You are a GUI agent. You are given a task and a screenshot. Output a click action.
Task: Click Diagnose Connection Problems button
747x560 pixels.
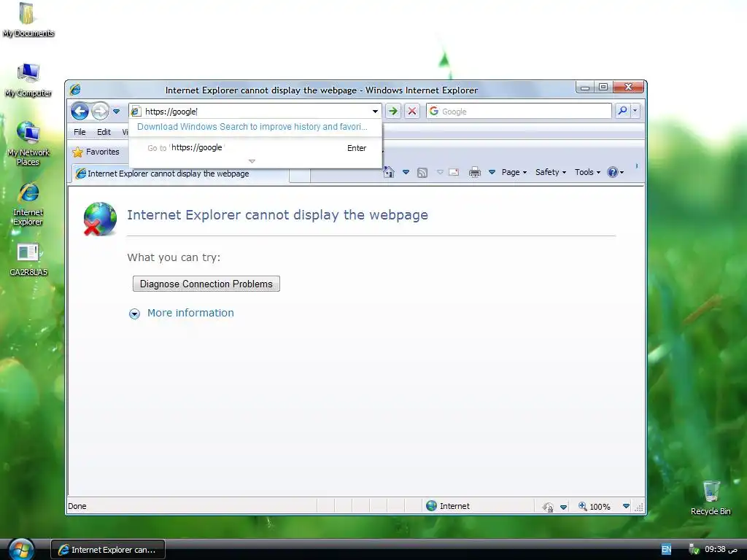[206, 284]
